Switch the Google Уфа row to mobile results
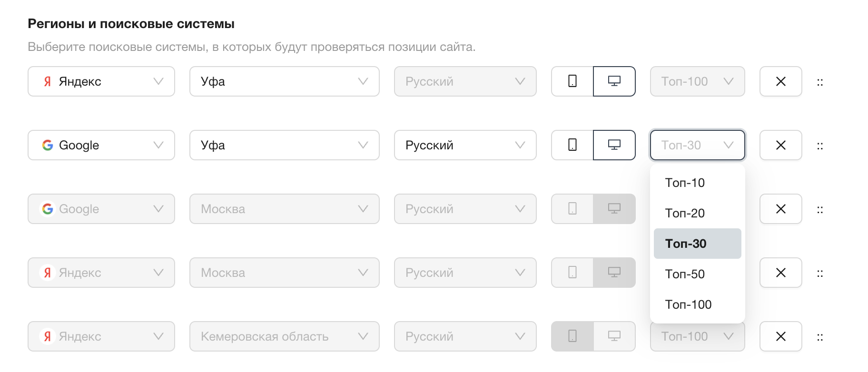The image size is (868, 372). [572, 145]
